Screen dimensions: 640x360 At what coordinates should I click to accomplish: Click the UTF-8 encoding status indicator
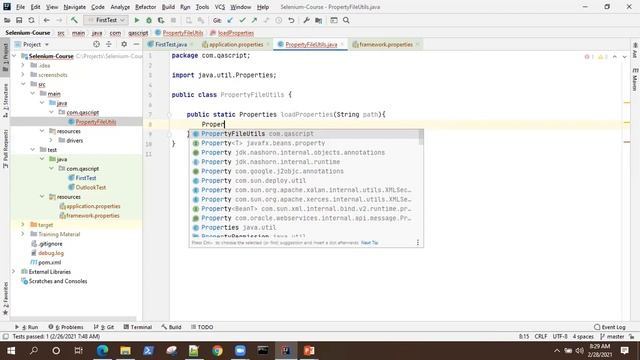(x=560, y=337)
